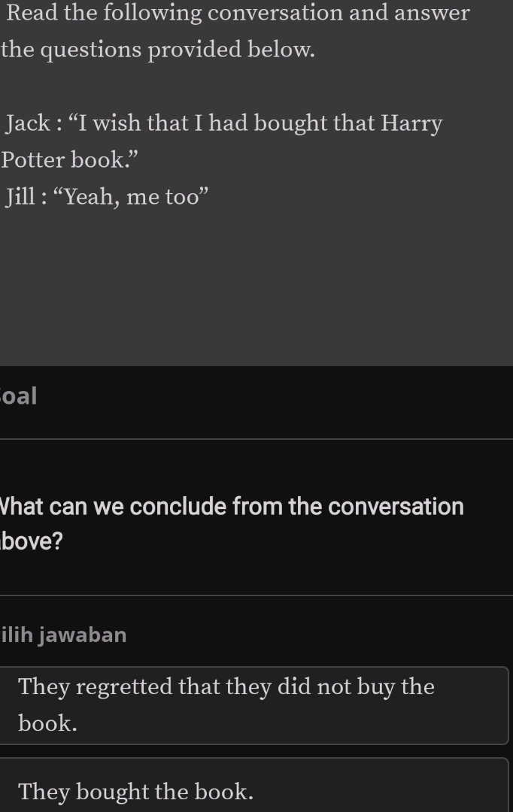Click the second answer choice box
513x812 pixels.
pyautogui.click(x=256, y=789)
